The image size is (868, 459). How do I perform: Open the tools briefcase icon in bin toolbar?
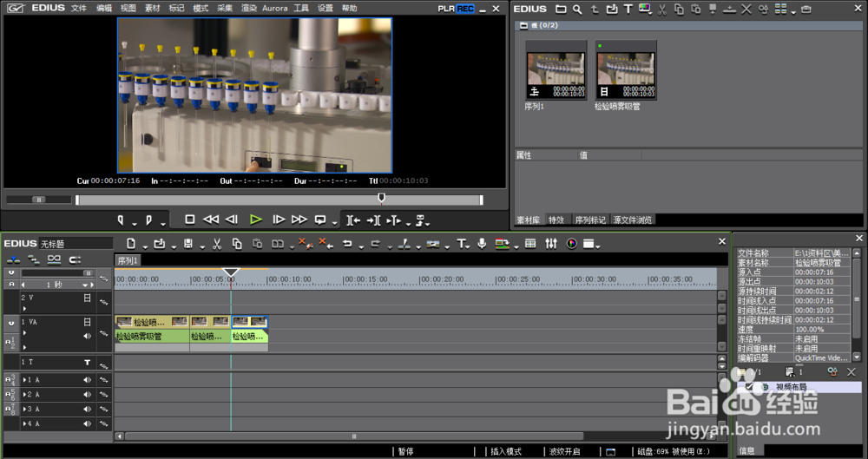(806, 9)
